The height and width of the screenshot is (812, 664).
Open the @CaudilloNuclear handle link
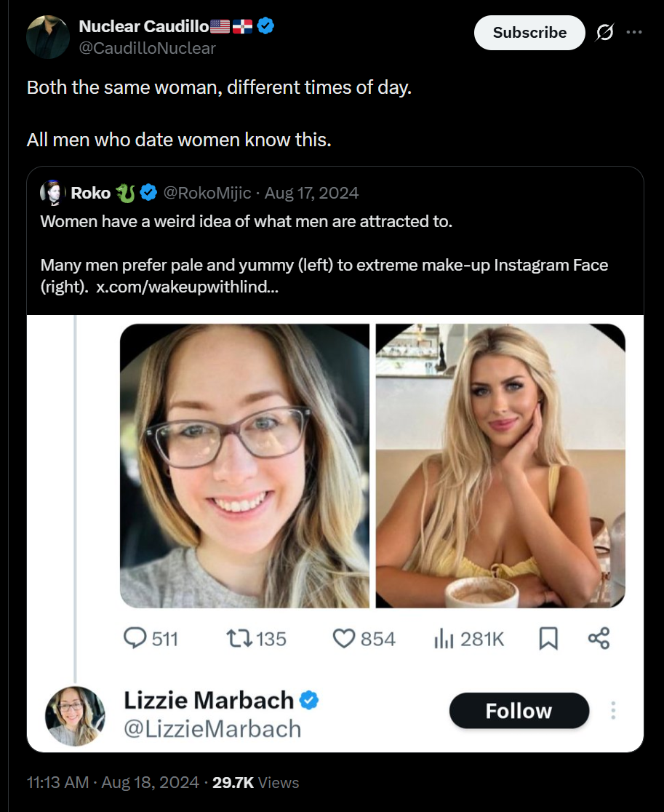click(x=147, y=48)
